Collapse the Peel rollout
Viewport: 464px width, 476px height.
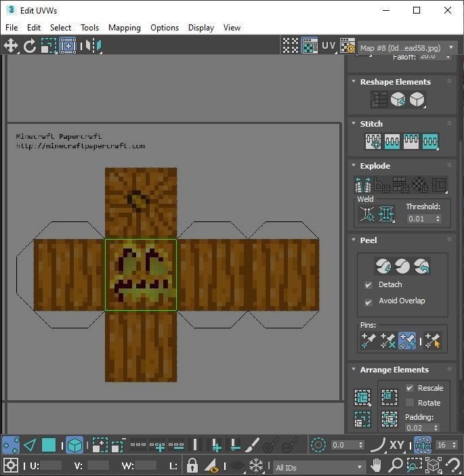tap(354, 240)
